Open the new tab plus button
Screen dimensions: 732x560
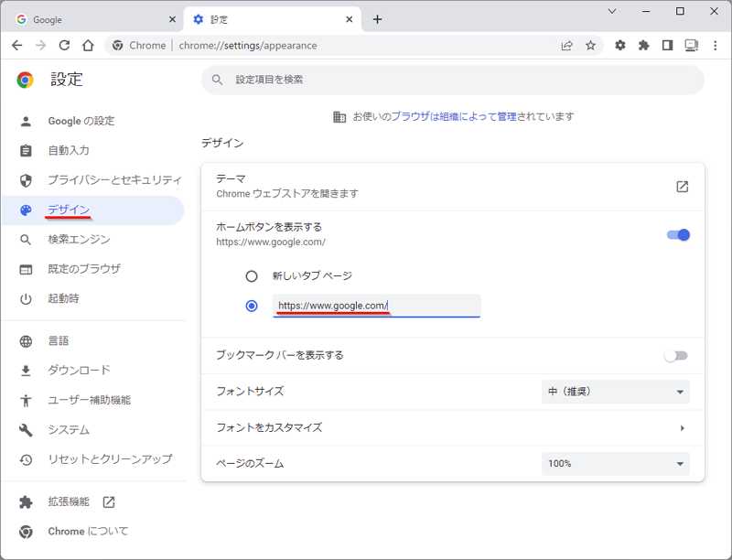tap(377, 19)
